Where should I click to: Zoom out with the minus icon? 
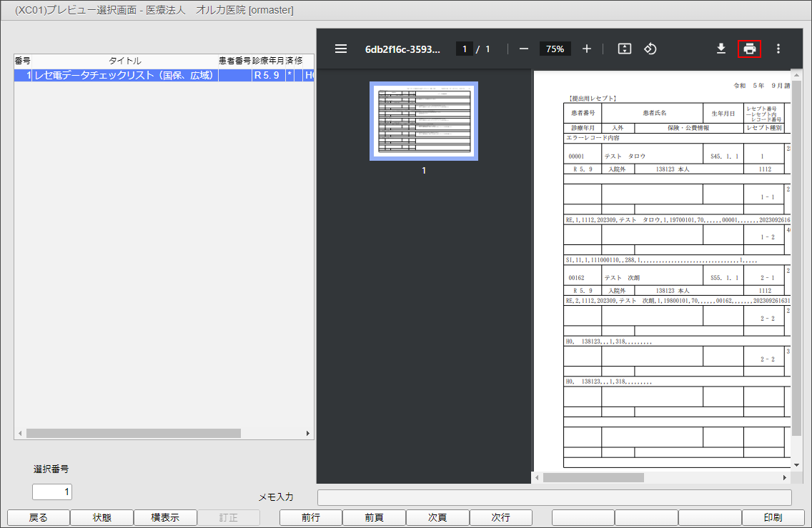[x=524, y=49]
